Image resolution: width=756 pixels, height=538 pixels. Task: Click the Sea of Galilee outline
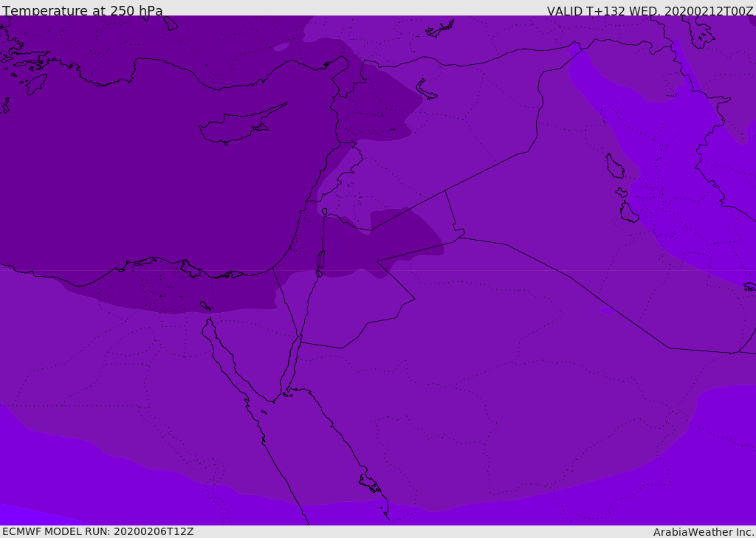324,212
